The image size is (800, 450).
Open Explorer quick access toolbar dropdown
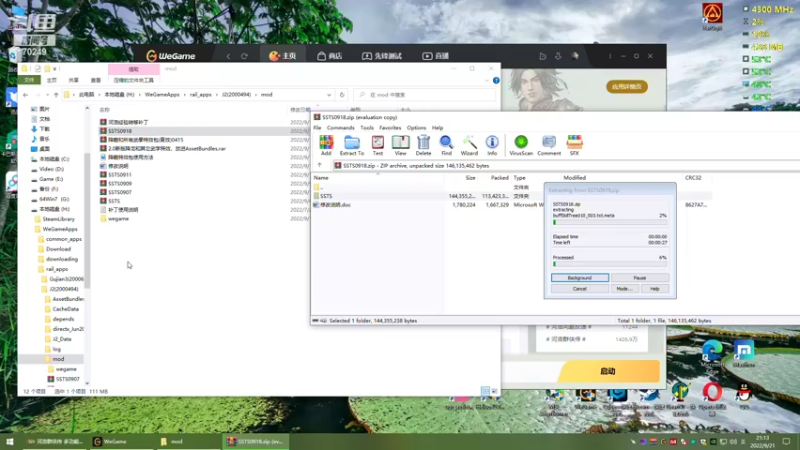(x=55, y=69)
